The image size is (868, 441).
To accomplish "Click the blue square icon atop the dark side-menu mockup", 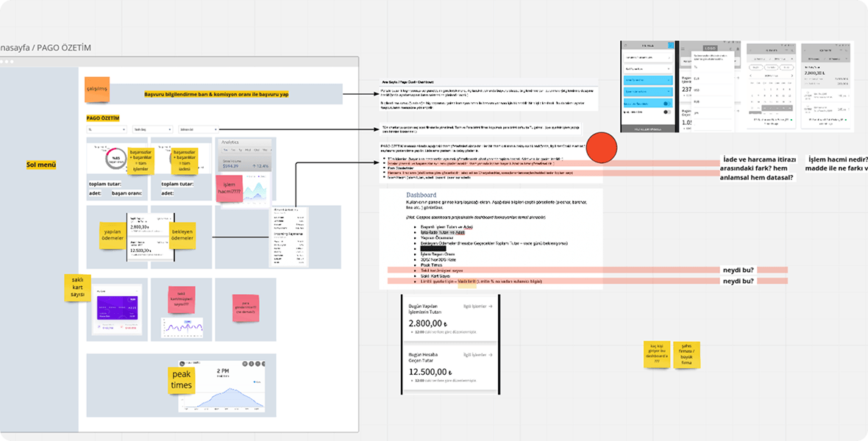I will [x=670, y=45].
